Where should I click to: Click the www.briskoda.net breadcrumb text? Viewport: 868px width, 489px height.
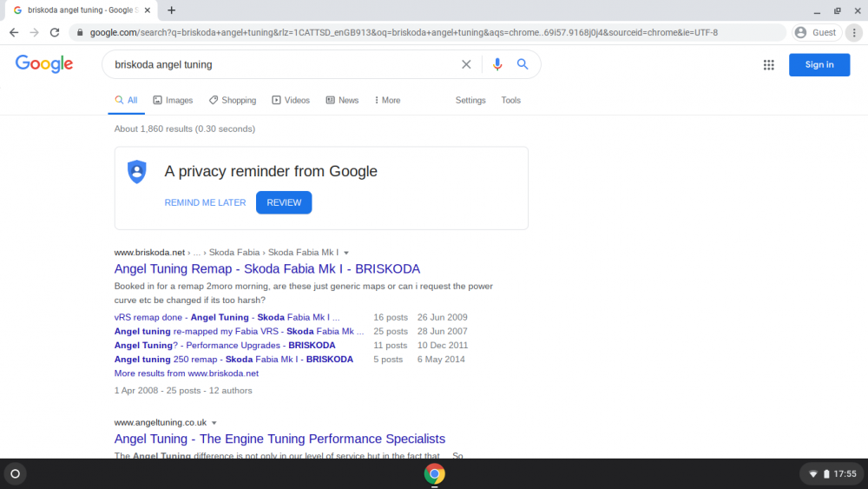pos(149,253)
